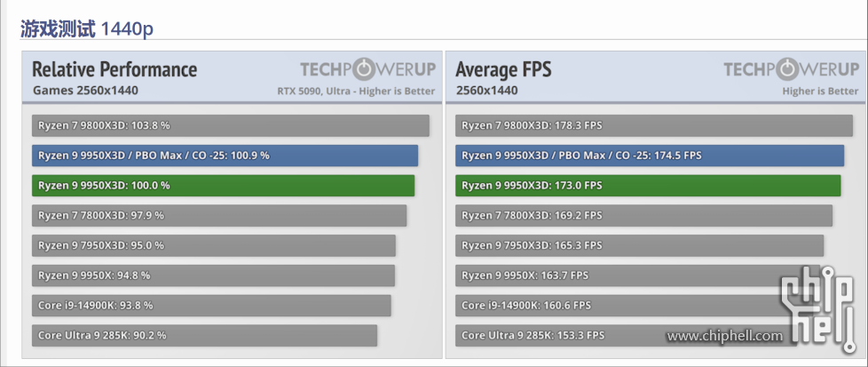The height and width of the screenshot is (367, 868).
Task: Select the green Ryzen 9 9950X3D 100.0 % bar
Action: pos(223,185)
